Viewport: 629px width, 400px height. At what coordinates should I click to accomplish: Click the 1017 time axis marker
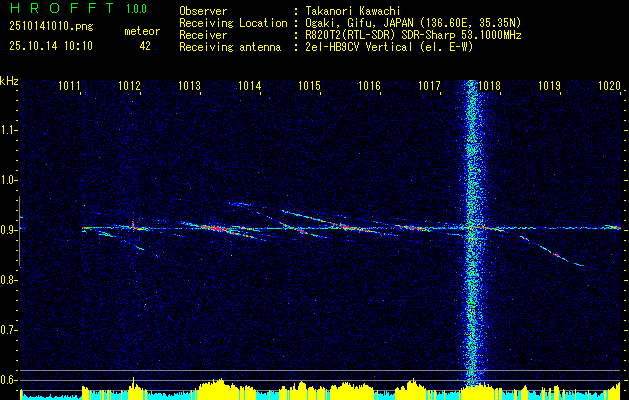(429, 85)
